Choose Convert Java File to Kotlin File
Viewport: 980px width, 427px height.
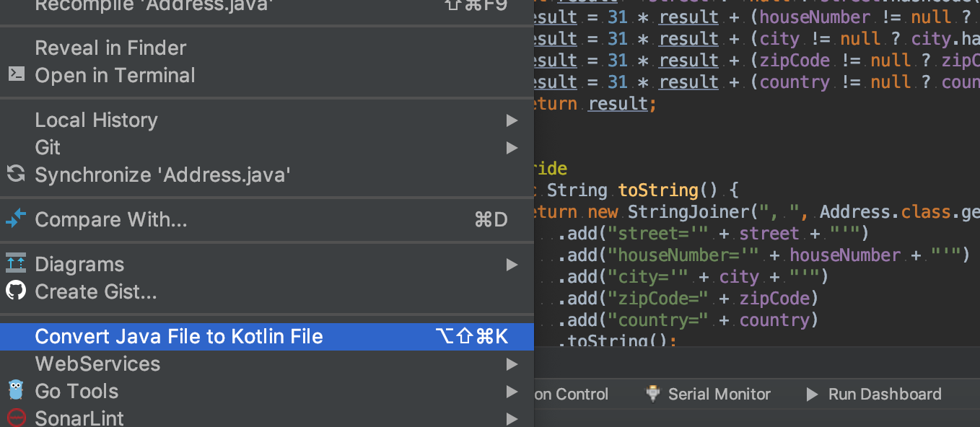[267, 336]
